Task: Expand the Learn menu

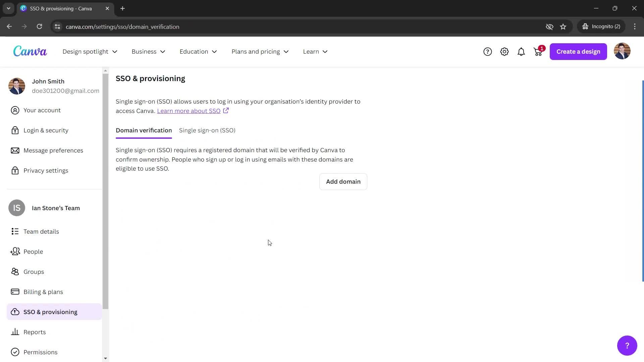Action: tap(315, 52)
